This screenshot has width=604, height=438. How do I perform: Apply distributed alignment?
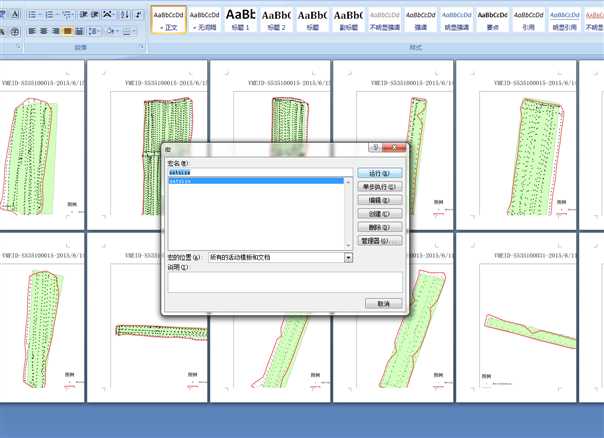pos(79,31)
